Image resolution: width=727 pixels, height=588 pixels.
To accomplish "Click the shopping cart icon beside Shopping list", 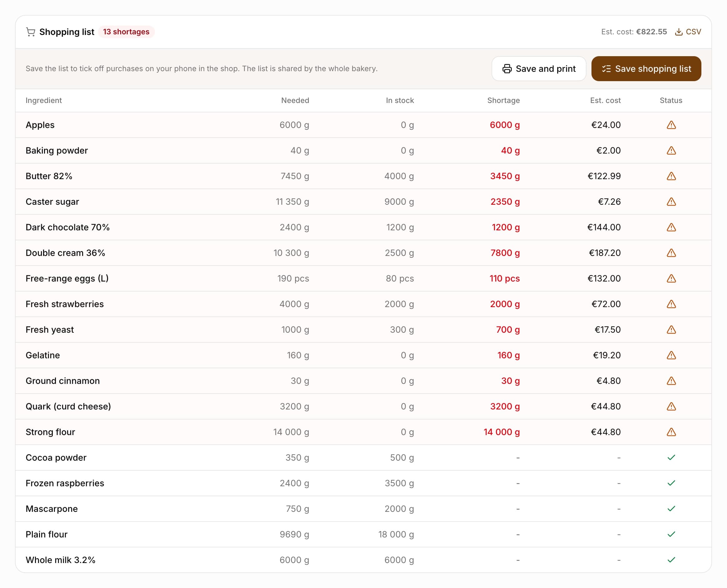I will (31, 32).
